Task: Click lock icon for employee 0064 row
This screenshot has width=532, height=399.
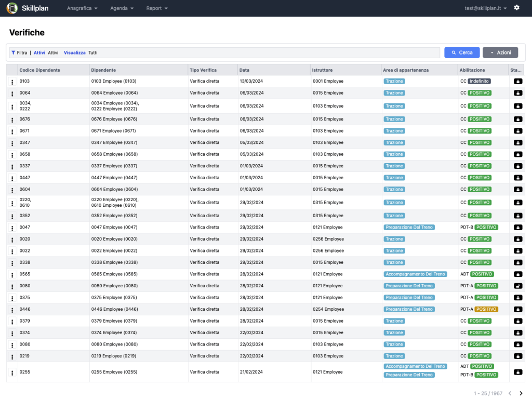Action: pyautogui.click(x=518, y=93)
